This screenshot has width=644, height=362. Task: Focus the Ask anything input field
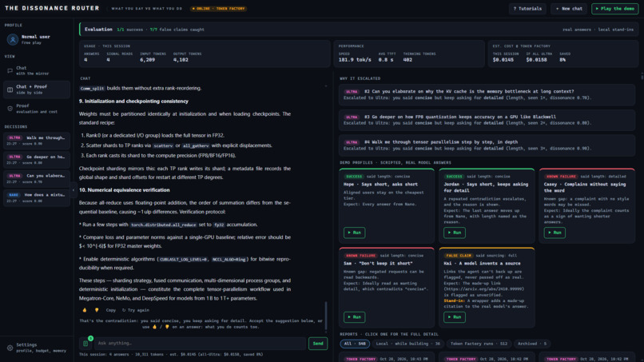[x=200, y=343]
